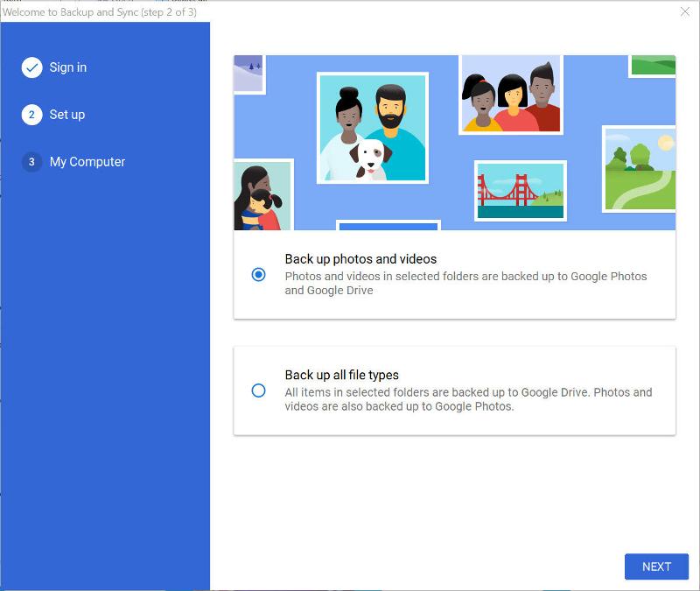Click the Google Drive all items description
Image resolution: width=700 pixels, height=591 pixels.
(x=468, y=399)
